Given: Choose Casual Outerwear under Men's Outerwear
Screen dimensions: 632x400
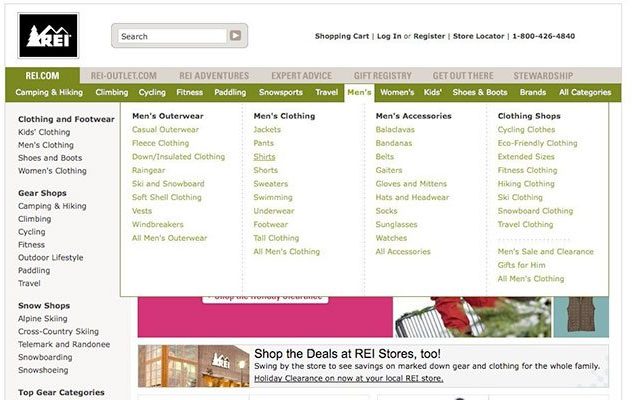Looking at the screenshot, I should pyautogui.click(x=165, y=129).
